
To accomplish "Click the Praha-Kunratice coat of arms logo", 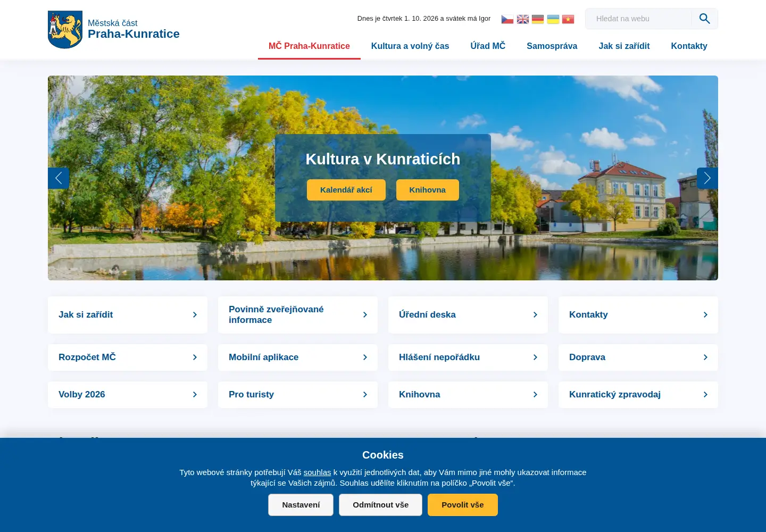I will click(x=65, y=30).
